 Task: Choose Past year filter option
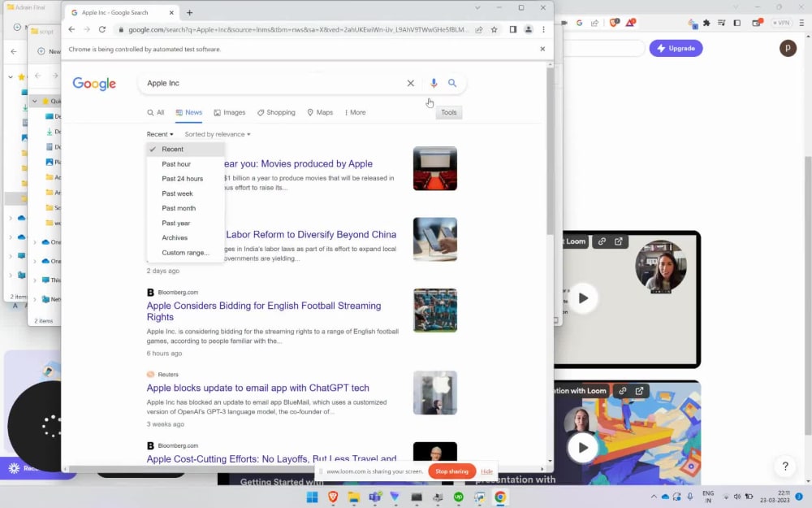(185, 223)
